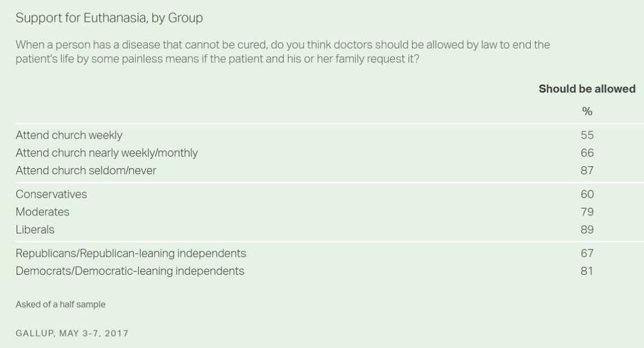Select 'Republicans/Republican-leaning independents' row label

pyautogui.click(x=131, y=253)
